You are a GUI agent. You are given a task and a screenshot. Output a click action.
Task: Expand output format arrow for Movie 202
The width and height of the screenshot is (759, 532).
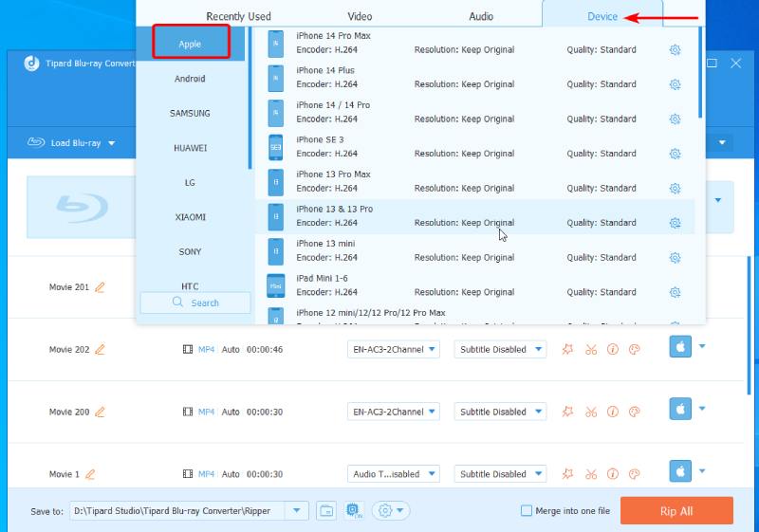[702, 346]
